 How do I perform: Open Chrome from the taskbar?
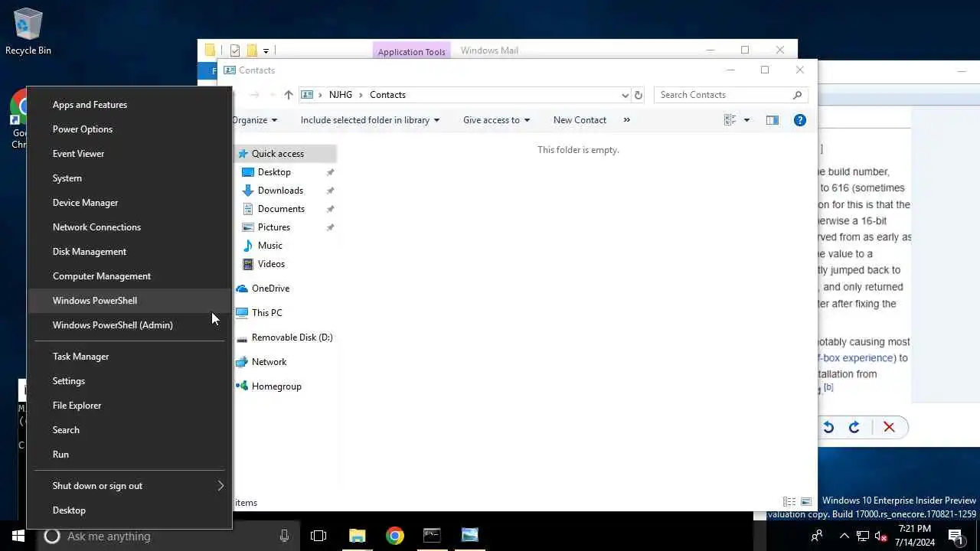coord(395,536)
